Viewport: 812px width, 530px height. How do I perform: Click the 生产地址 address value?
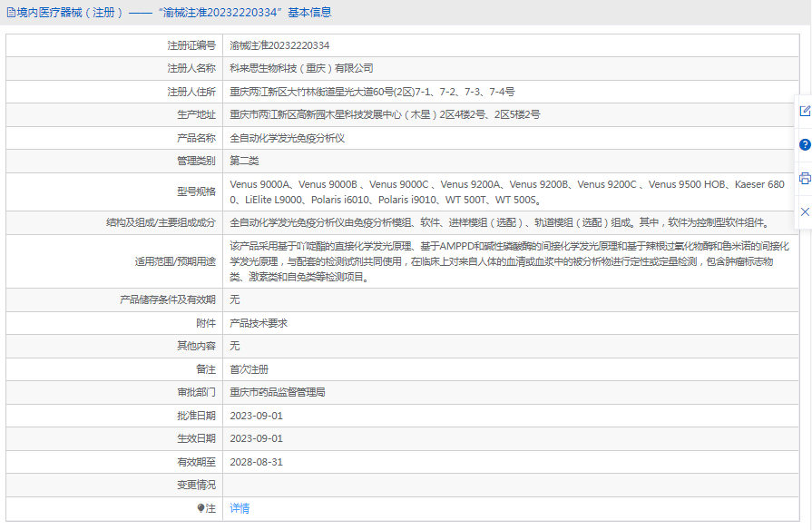pos(385,114)
